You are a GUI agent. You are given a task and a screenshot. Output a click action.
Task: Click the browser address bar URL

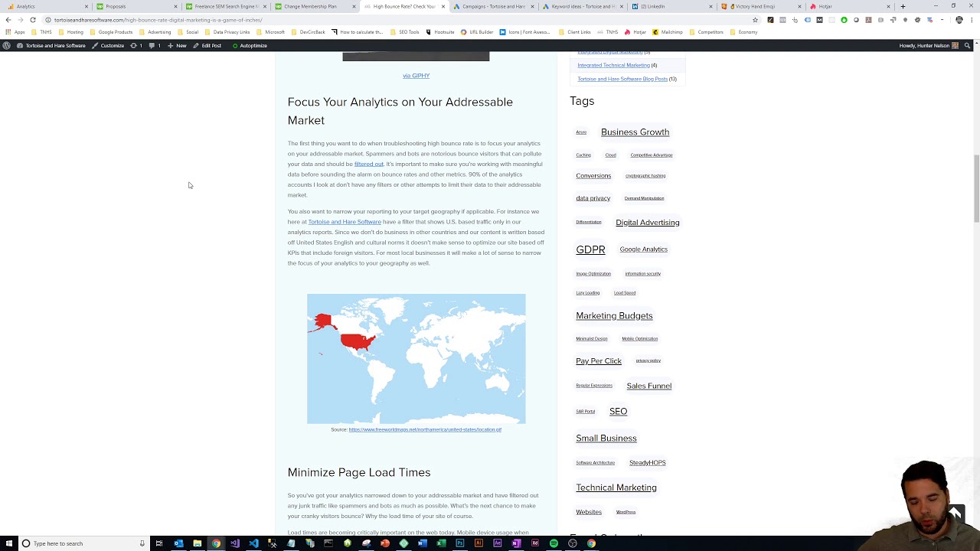click(158, 20)
